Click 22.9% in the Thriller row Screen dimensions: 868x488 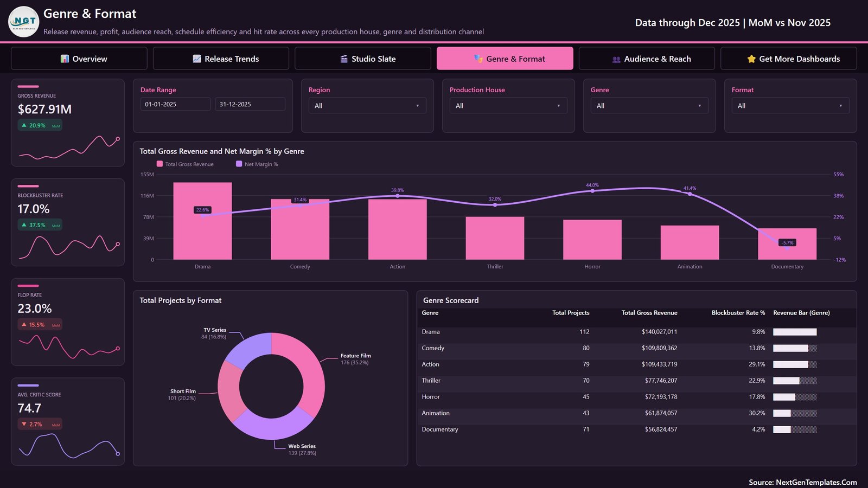point(757,381)
